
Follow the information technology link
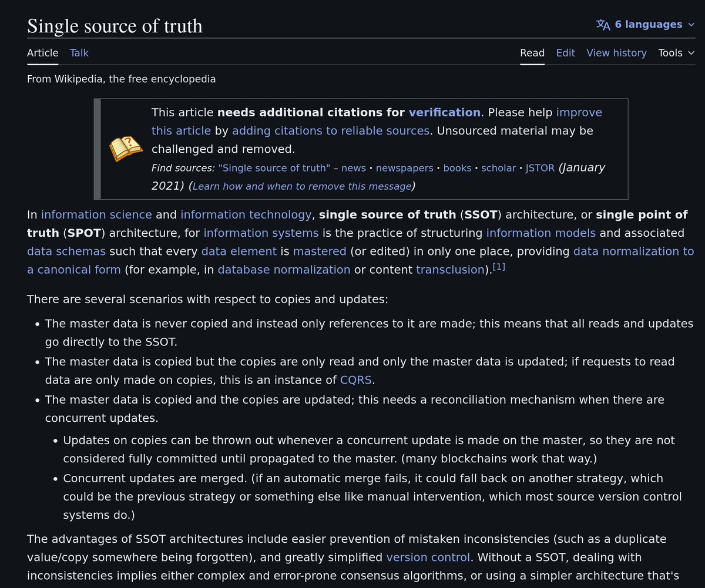pyautogui.click(x=246, y=215)
